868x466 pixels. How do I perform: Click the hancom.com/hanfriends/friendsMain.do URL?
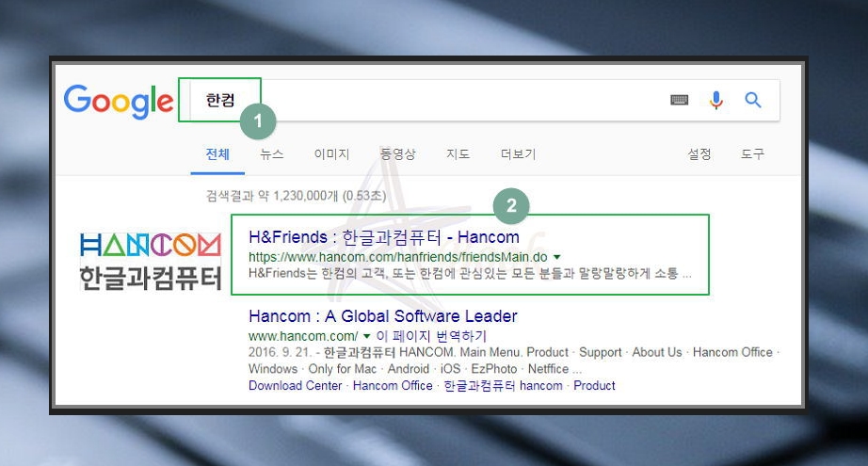[397, 257]
